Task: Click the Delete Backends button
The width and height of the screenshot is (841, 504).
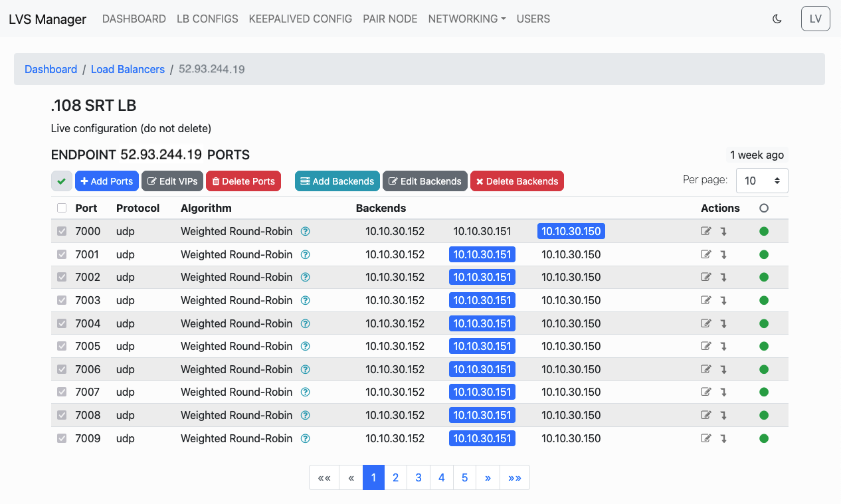Action: click(517, 181)
